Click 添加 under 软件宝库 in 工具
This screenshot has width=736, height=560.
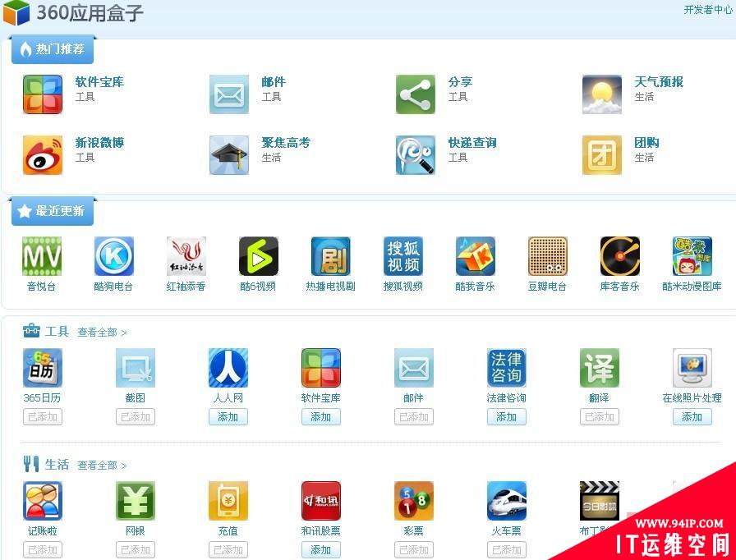[321, 417]
